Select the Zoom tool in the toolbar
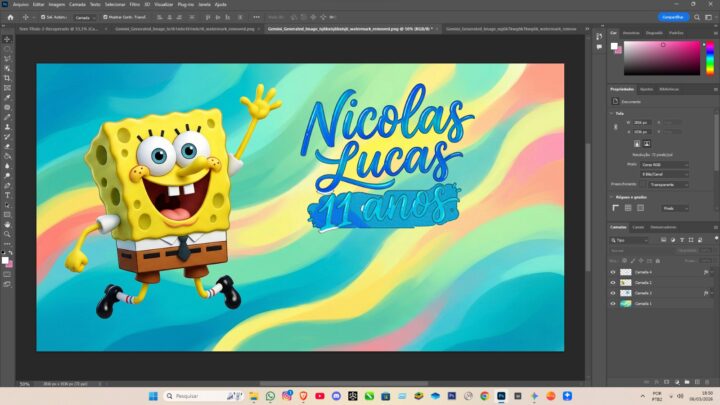 pyautogui.click(x=7, y=234)
